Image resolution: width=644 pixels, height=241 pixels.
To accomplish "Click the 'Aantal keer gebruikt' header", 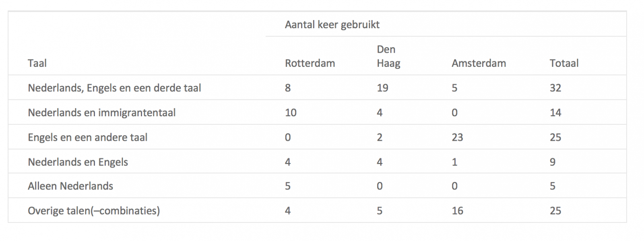I will [332, 25].
